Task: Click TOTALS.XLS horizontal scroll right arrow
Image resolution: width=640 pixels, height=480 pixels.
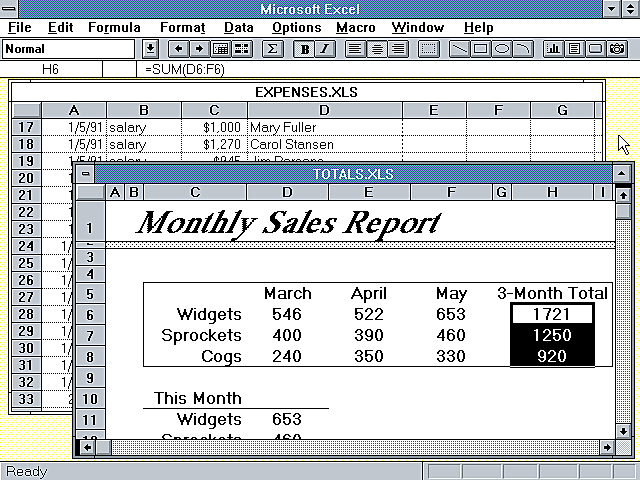Action: tap(607, 447)
